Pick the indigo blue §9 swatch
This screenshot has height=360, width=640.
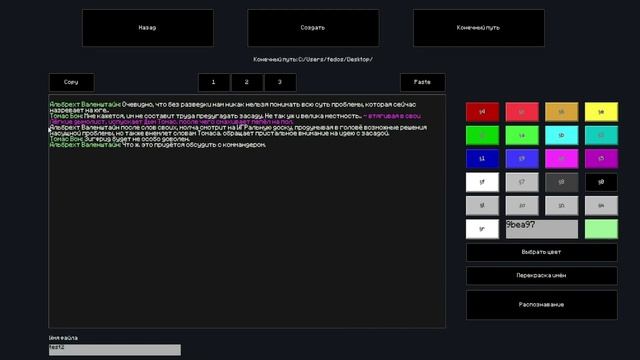[522, 159]
